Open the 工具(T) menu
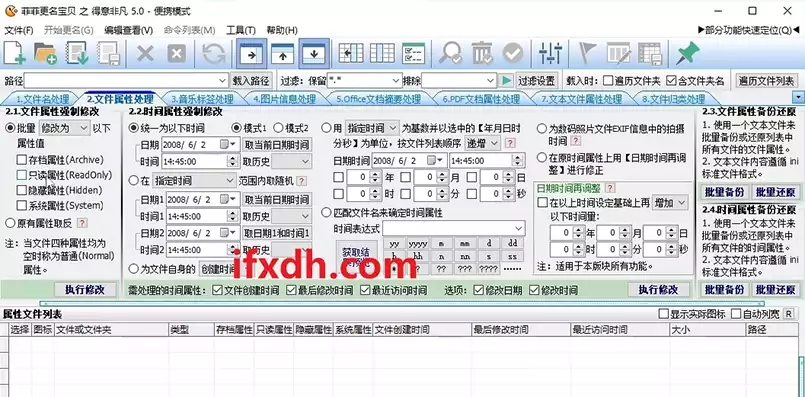Screen dimensions: 805x397 pos(241,30)
